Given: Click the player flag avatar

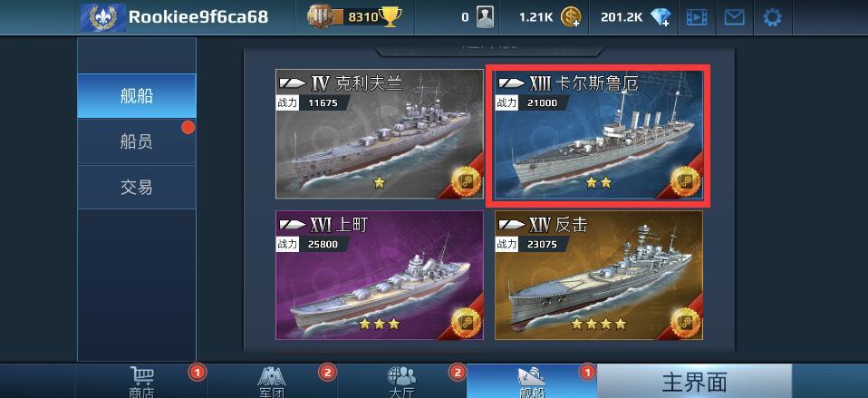Looking at the screenshot, I should pos(102,17).
